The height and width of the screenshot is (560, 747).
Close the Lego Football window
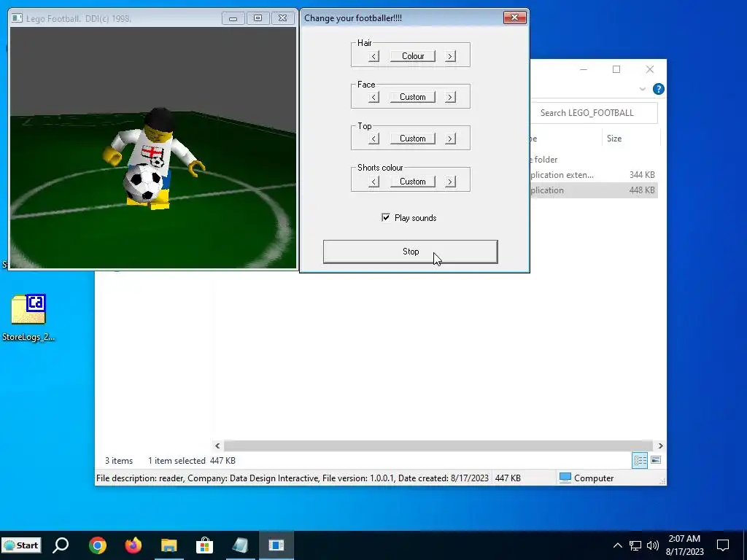[282, 18]
